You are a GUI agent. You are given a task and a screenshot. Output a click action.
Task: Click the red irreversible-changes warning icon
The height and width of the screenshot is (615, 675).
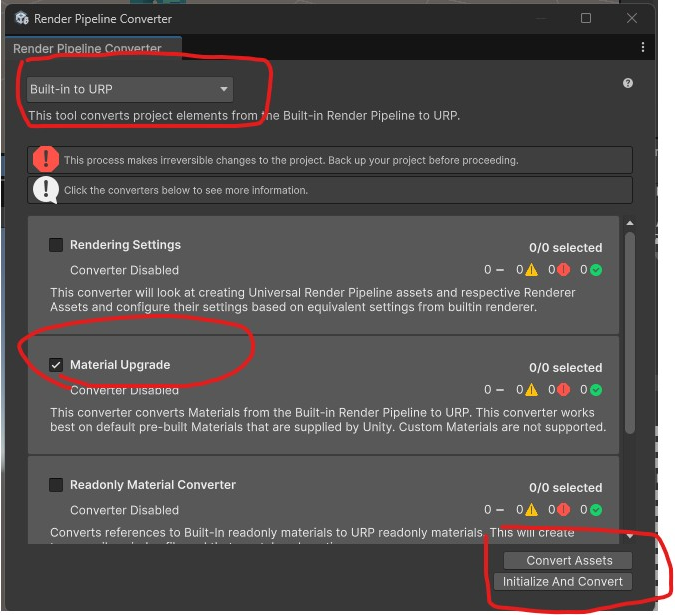(46, 159)
